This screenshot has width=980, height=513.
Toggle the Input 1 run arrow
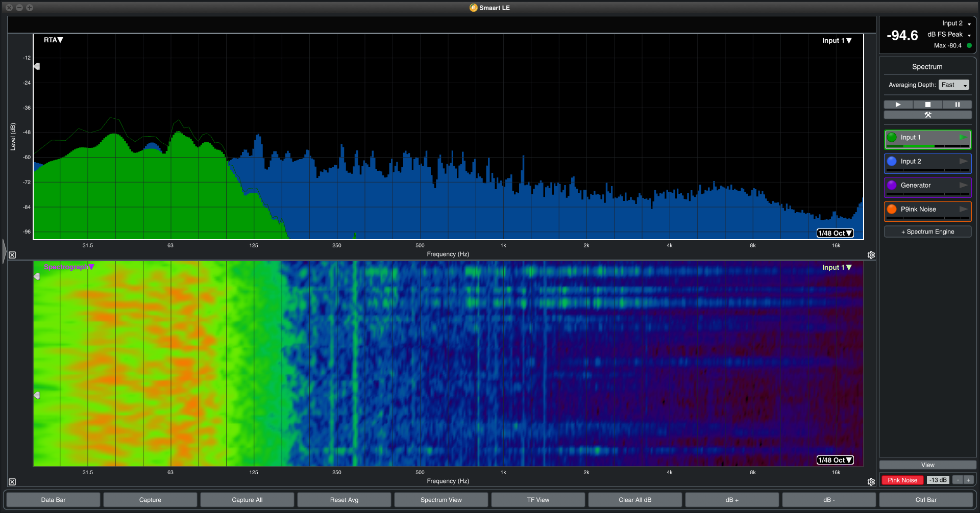963,137
